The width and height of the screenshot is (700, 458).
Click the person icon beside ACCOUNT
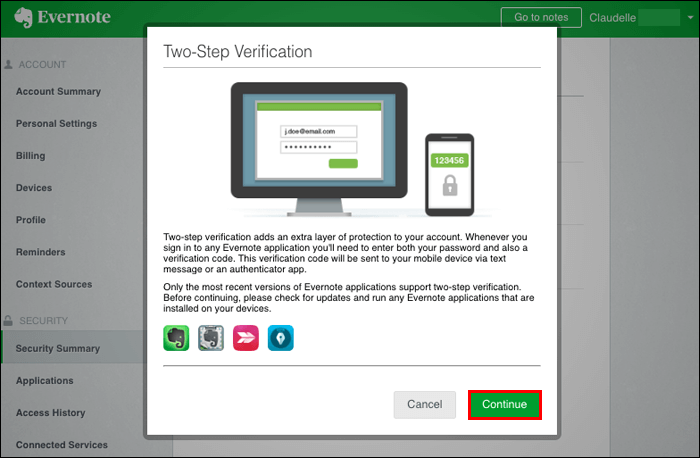point(8,64)
